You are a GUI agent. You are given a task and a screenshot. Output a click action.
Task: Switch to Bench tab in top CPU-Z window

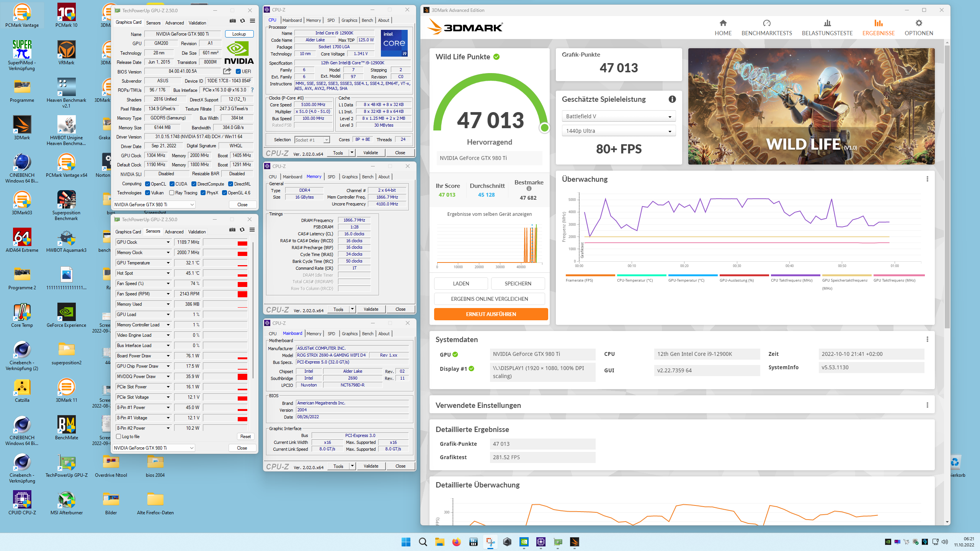point(367,20)
